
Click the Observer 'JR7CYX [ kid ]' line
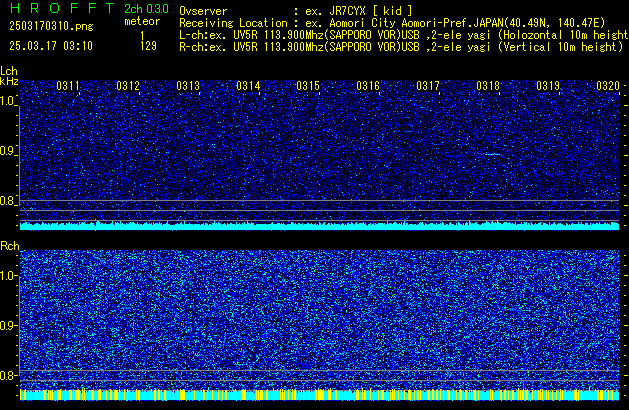(x=296, y=11)
